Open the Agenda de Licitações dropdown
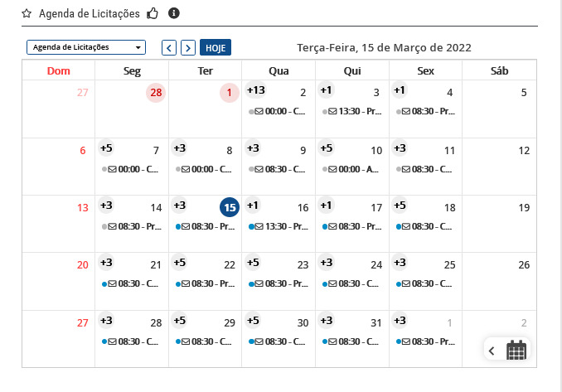Viewport: 562px width, 392px height. [x=86, y=47]
